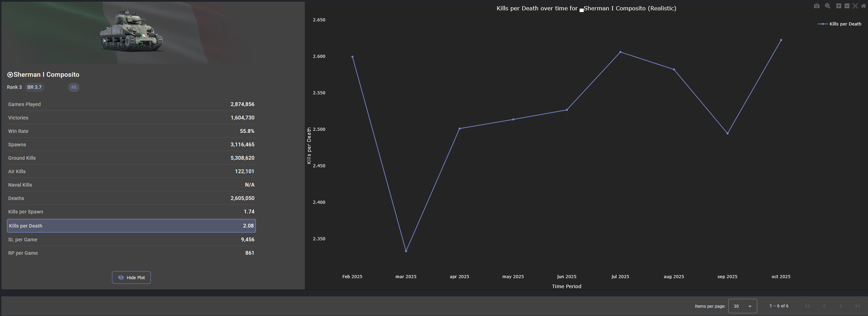868x316 pixels.
Task: Go to the next page
Action: tap(840, 306)
